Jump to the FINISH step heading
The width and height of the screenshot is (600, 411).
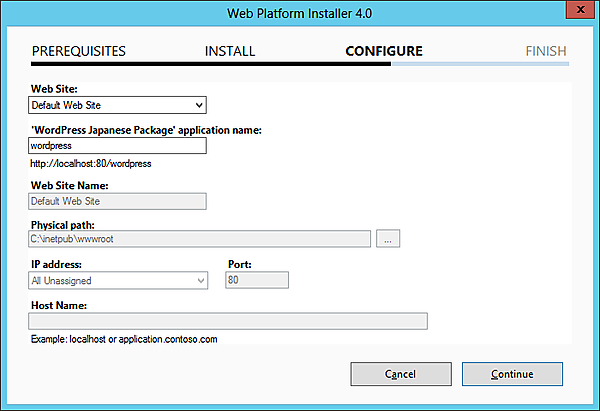(546, 51)
